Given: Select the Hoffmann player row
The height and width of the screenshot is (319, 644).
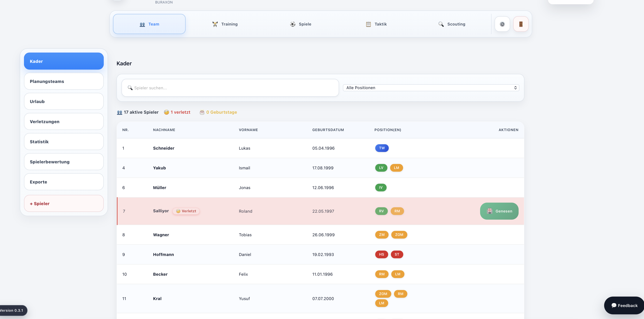Looking at the screenshot, I should (320, 254).
